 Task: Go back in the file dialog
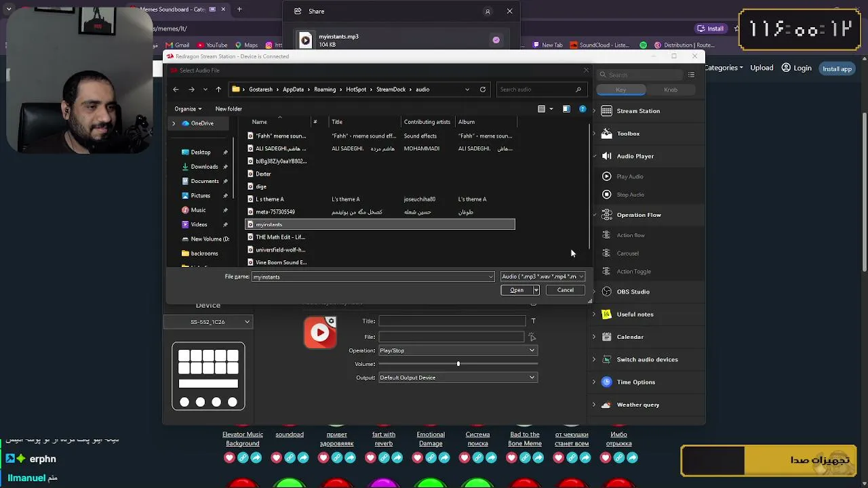point(176,89)
